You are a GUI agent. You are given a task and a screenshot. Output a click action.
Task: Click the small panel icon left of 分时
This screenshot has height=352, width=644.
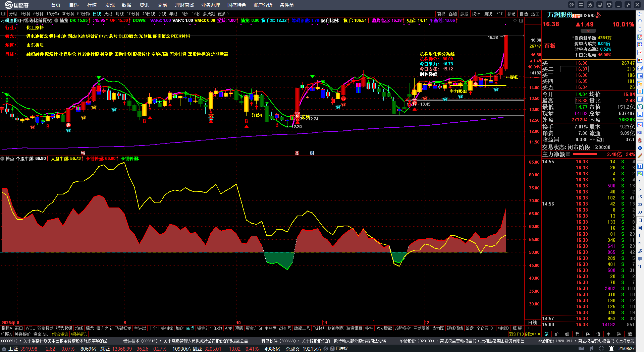[x=3, y=14]
